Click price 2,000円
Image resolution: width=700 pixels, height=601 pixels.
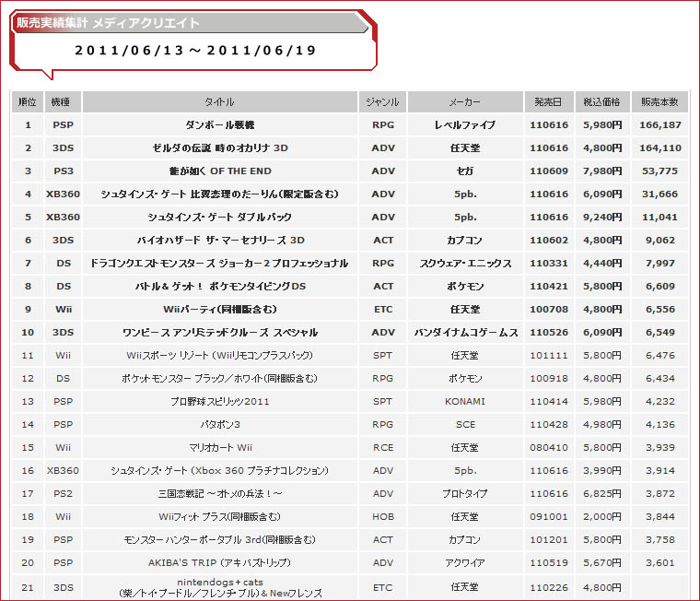tap(602, 517)
